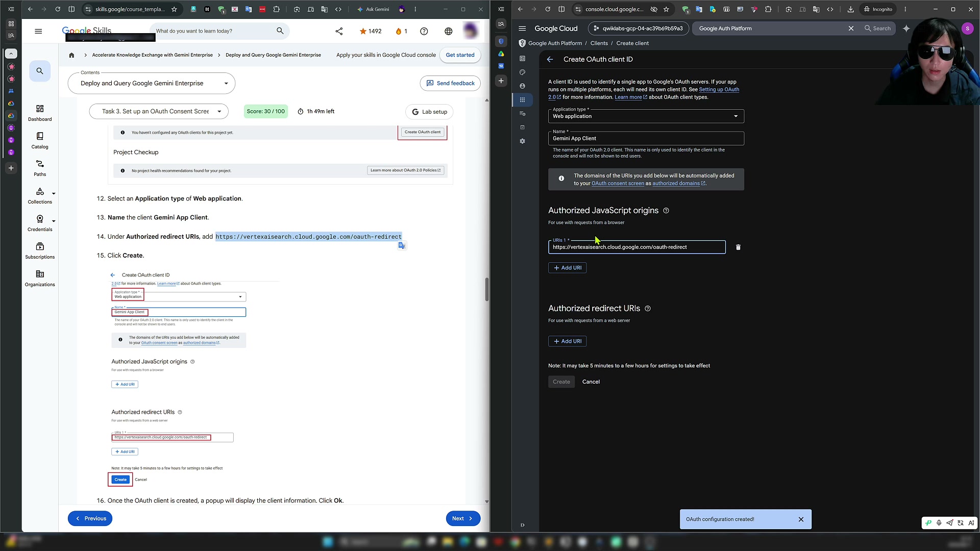The width and height of the screenshot is (980, 551).
Task: Click the Name field with Gemini App Client
Action: (x=646, y=138)
